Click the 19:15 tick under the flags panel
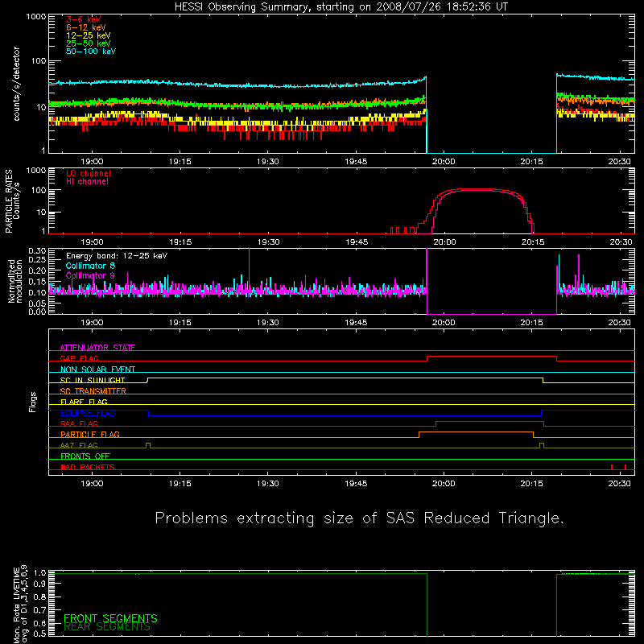The height and width of the screenshot is (644, 644). 180,484
